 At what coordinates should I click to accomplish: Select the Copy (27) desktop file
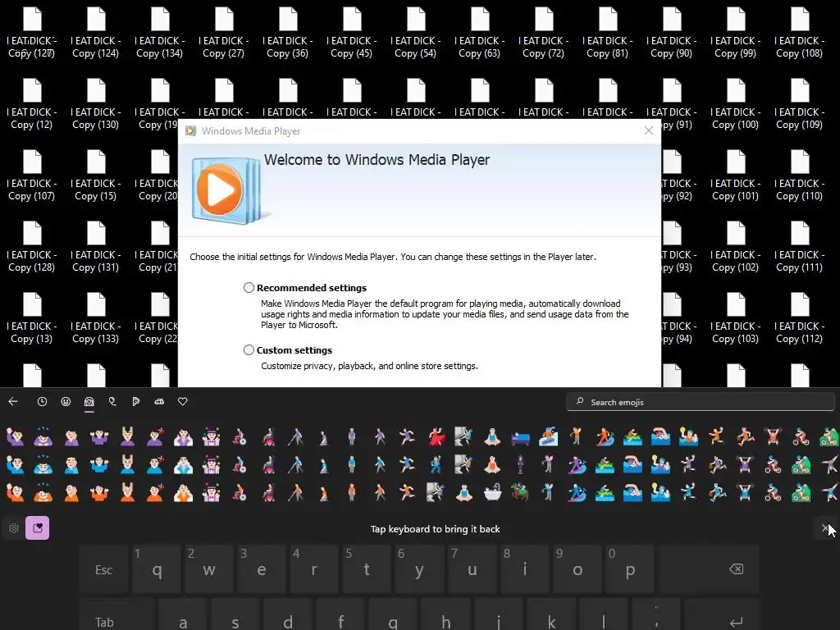223,32
